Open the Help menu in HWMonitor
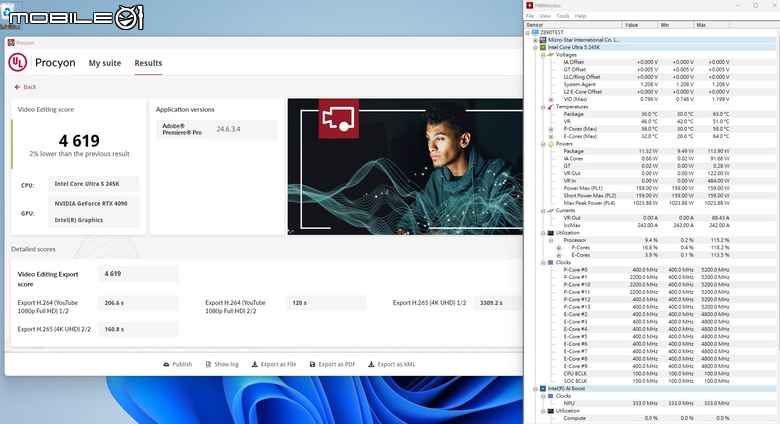This screenshot has width=780, height=424. click(581, 16)
